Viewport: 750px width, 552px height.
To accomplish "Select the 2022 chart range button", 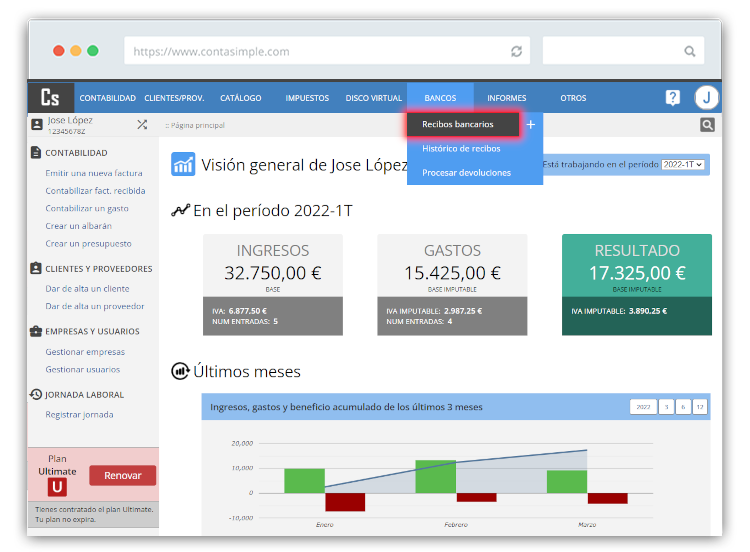I will click(643, 407).
